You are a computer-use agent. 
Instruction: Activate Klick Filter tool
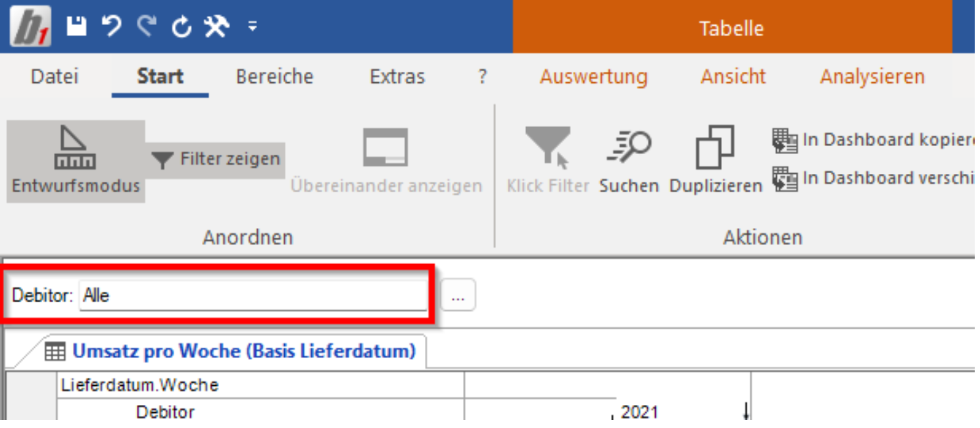(x=547, y=161)
